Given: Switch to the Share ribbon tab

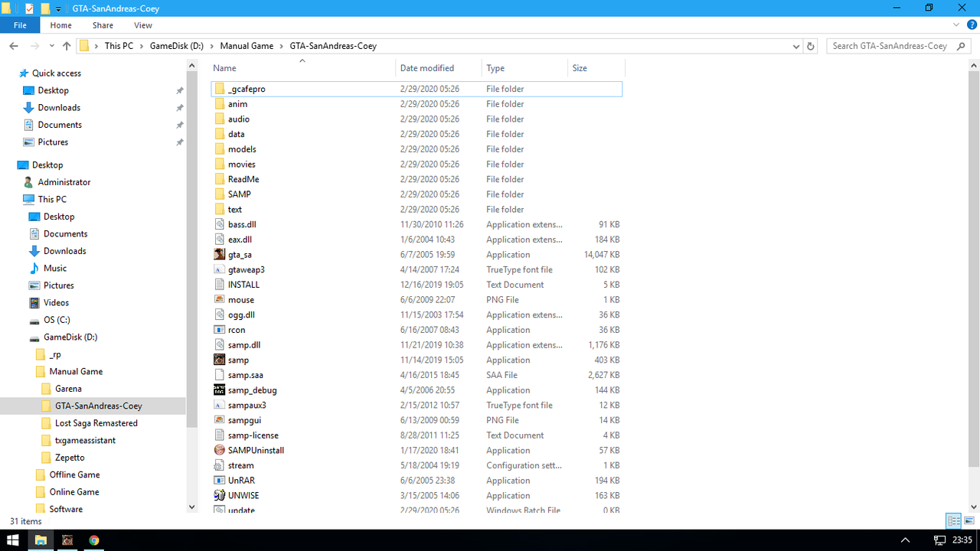Looking at the screenshot, I should tap(103, 25).
